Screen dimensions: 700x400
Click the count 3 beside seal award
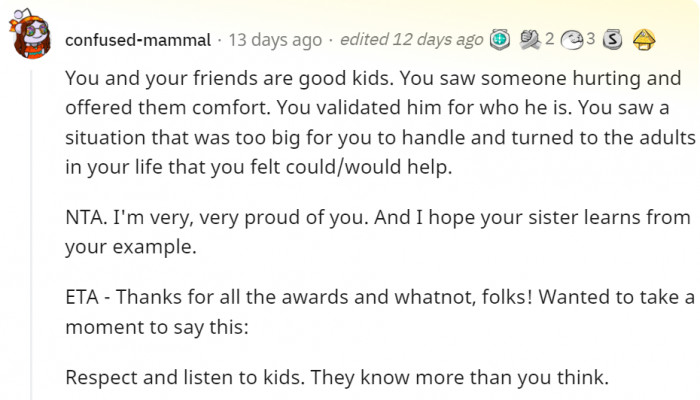[591, 40]
